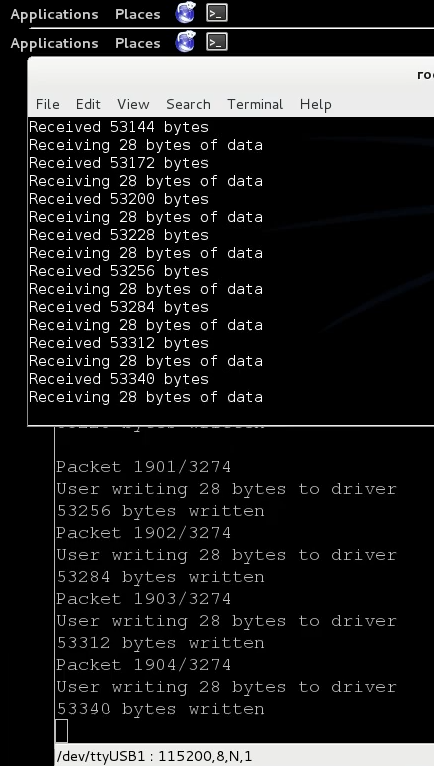This screenshot has width=434, height=766.
Task: Click the /dev/ttyUSB1 serial status bar
Action: 244,756
